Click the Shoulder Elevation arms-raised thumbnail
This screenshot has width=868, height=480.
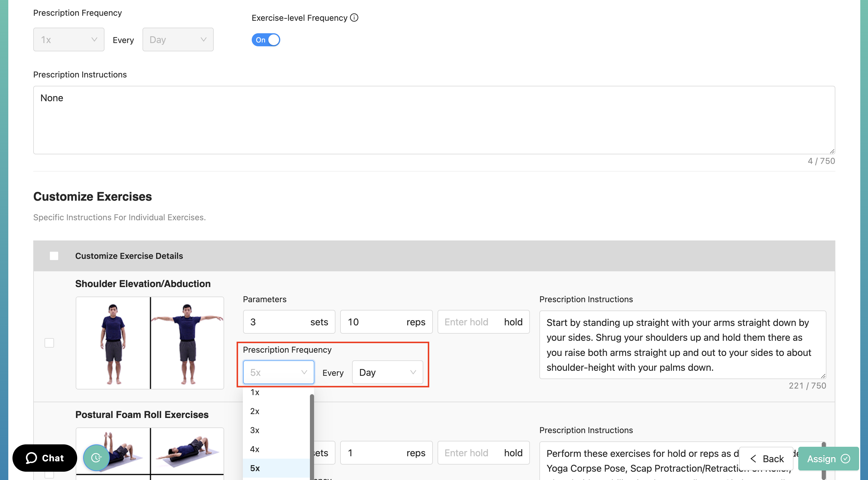coord(187,343)
